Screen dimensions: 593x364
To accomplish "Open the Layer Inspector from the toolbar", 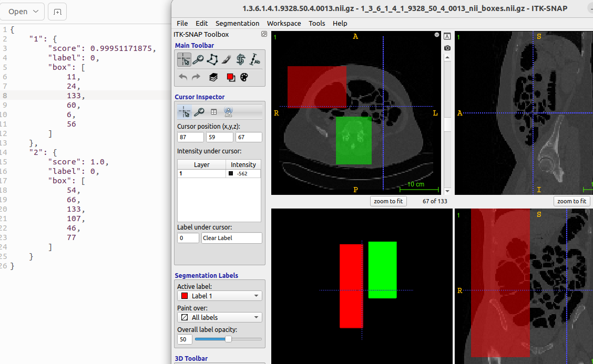I will (213, 77).
